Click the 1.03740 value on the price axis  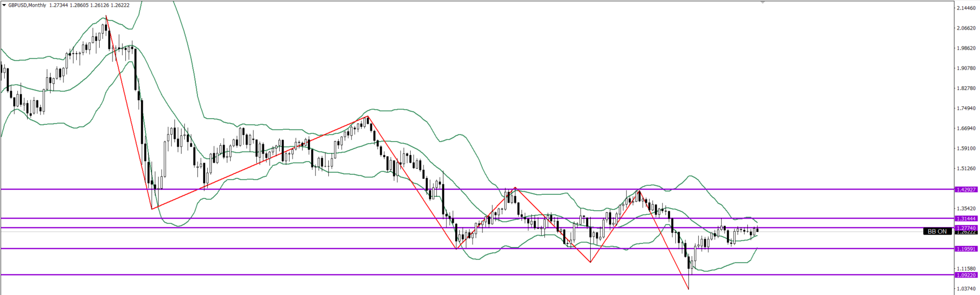click(x=966, y=289)
